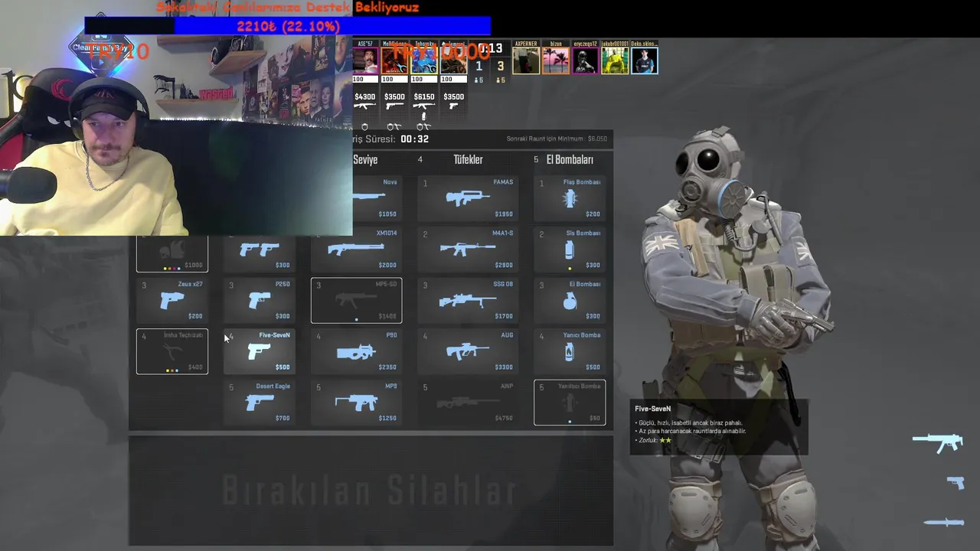Screen dimensions: 980x551
Task: Click the Five-SeveN description tooltip
Action: (719, 426)
